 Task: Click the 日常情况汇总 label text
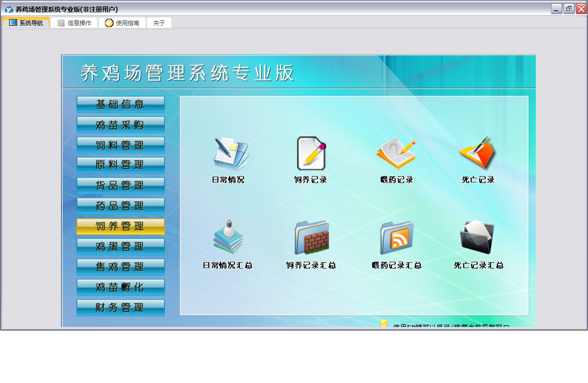click(x=228, y=265)
